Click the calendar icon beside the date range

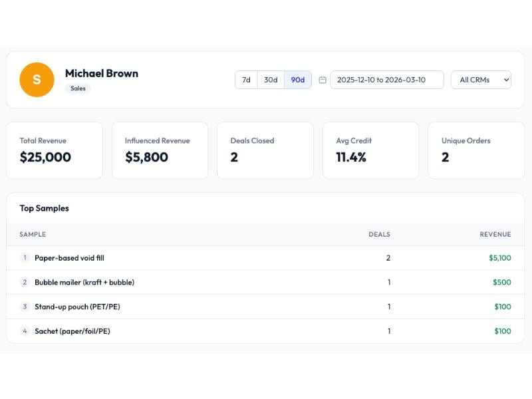coord(321,79)
